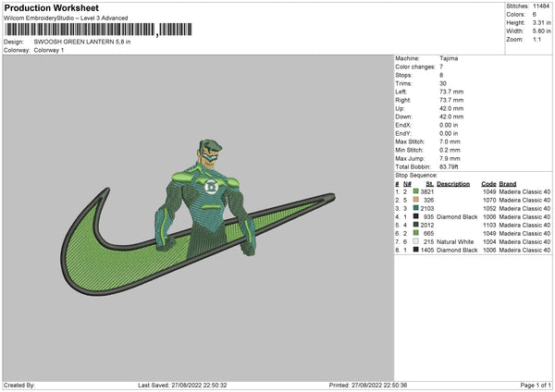Click the white 215 Natural White swatch

click(x=415, y=241)
